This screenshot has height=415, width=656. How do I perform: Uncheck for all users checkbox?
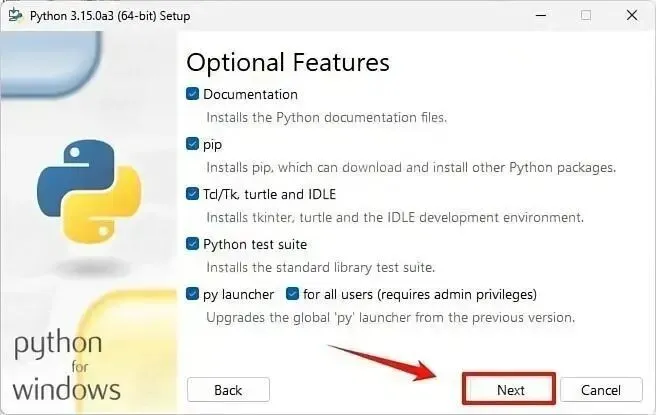pos(292,294)
